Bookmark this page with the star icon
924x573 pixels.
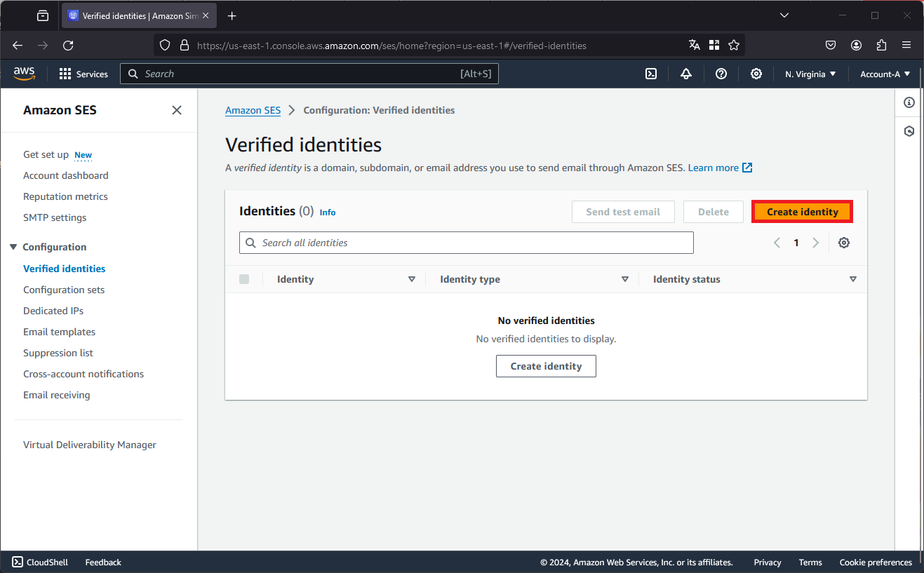pos(734,45)
